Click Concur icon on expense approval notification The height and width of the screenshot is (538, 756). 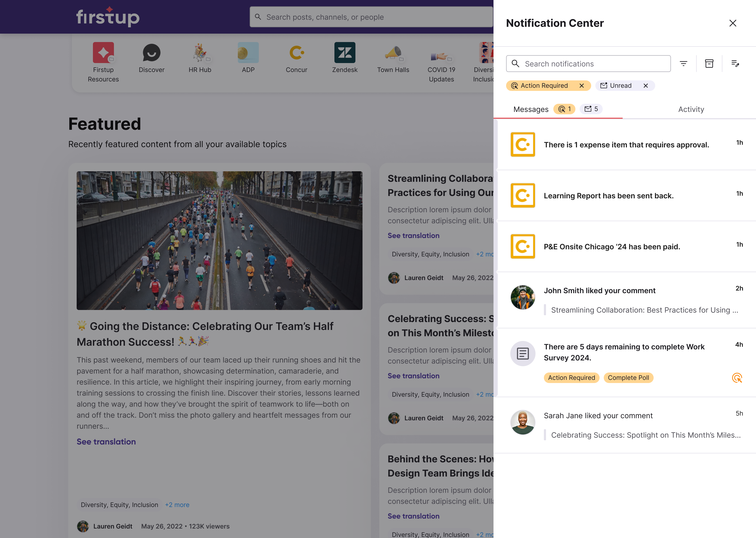[523, 145]
